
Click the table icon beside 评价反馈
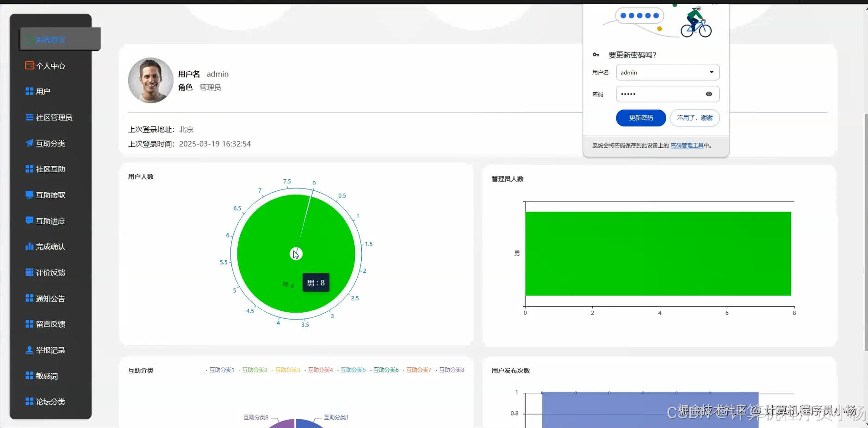30,272
